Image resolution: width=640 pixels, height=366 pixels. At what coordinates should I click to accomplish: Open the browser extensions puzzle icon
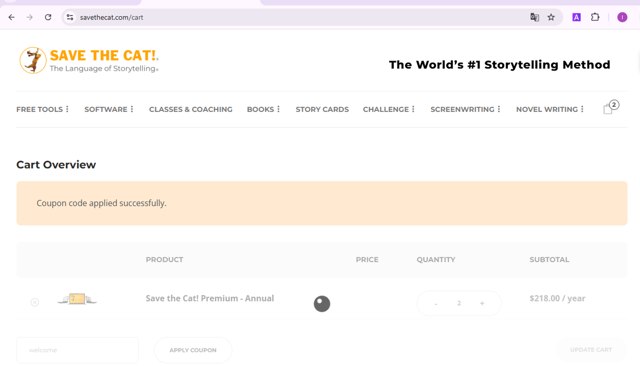[x=595, y=17]
